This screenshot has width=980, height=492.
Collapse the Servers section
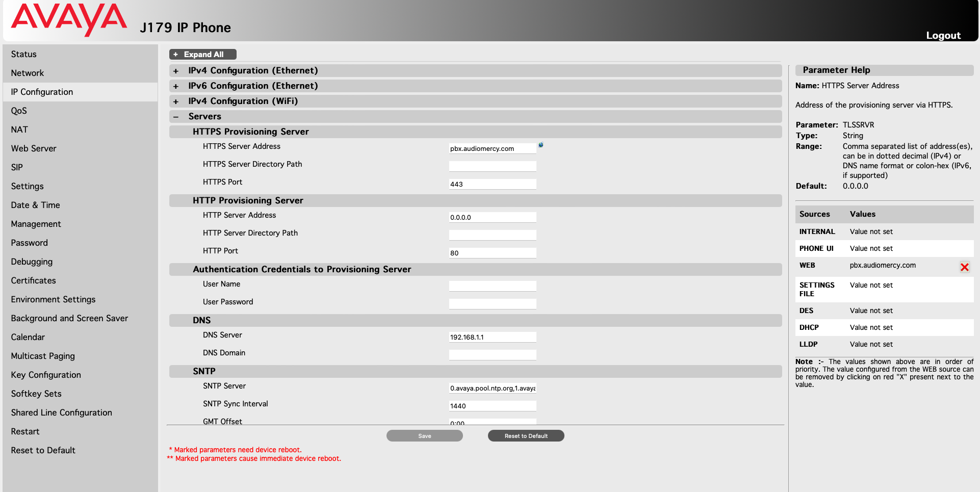click(x=475, y=116)
